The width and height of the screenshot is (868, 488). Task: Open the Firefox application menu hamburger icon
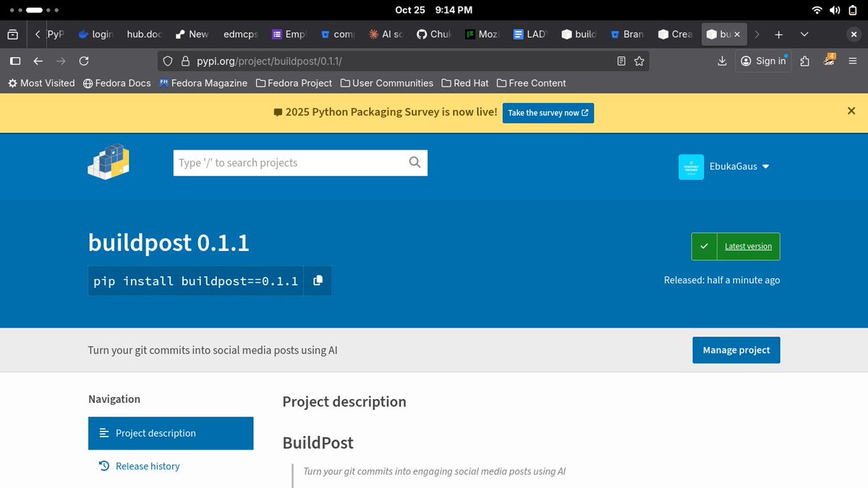click(852, 61)
